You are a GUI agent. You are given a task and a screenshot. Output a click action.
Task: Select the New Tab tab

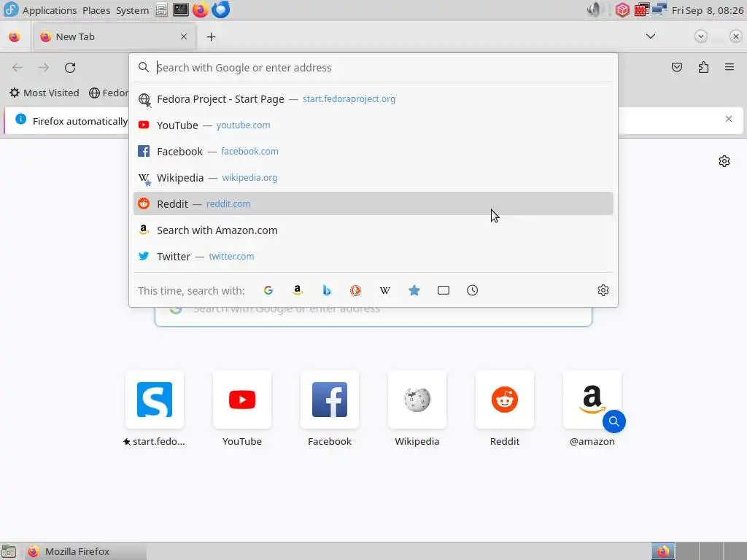115,36
